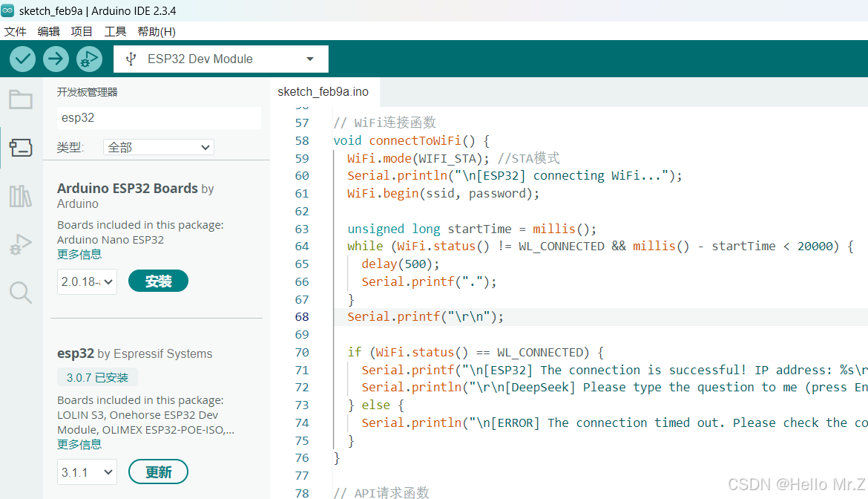This screenshot has height=499, width=868.
Task: Open the 编辑 menu
Action: (49, 32)
